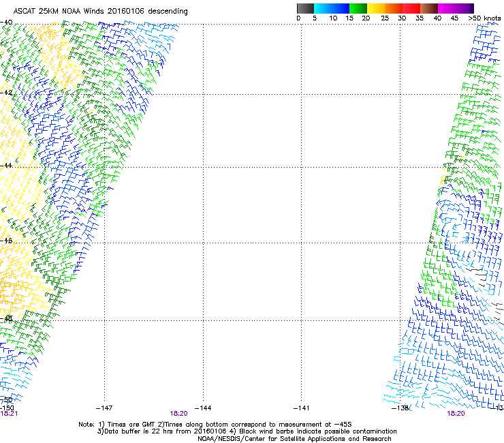Click the -150 longitude label
The width and height of the screenshot is (504, 443).
tap(7, 408)
